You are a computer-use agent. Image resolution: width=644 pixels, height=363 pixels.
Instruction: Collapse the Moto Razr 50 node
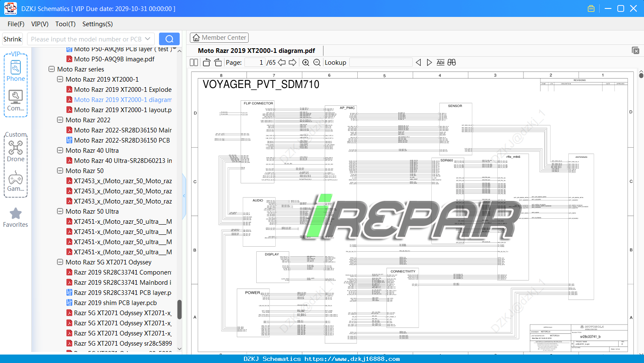coord(60,170)
